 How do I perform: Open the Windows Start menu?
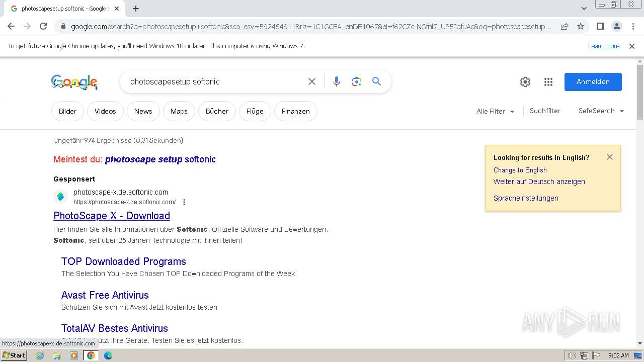click(14, 355)
